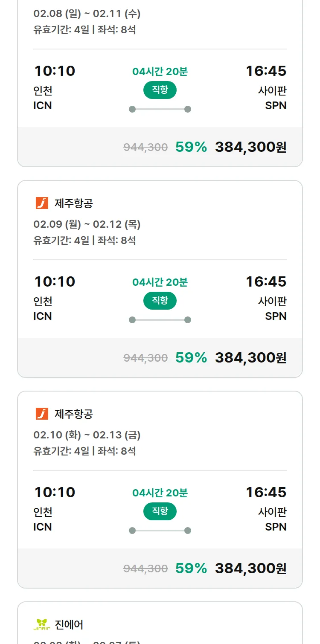Open the 진에어 airline name
The height and width of the screenshot is (644, 320).
pyautogui.click(x=69, y=625)
